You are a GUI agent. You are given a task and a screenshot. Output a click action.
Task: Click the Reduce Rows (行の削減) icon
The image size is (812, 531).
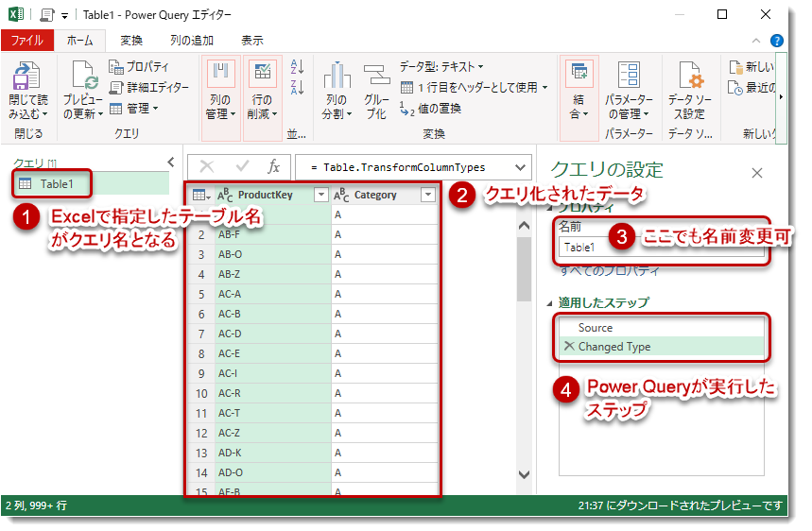coord(263,74)
